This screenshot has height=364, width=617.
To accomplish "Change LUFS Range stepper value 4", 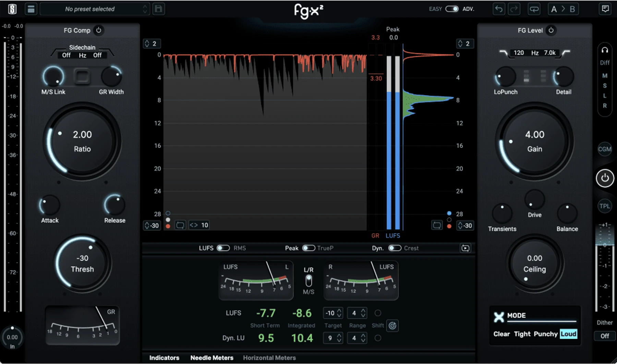I will coord(357,313).
